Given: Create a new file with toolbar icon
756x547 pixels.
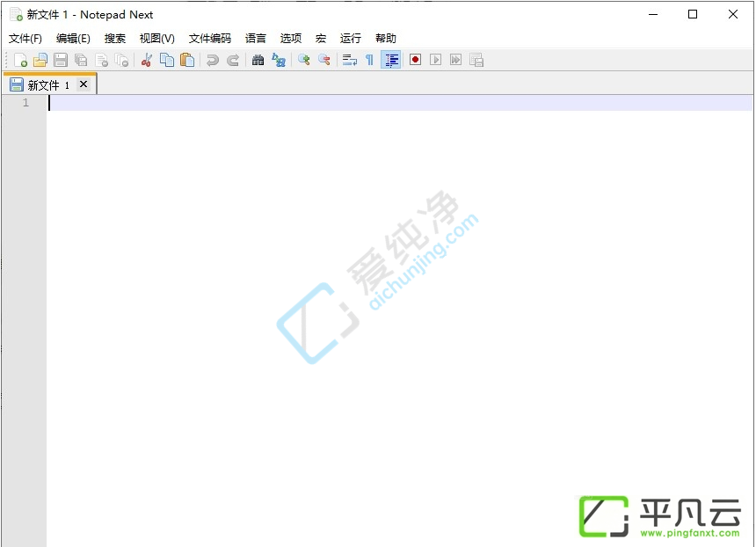Looking at the screenshot, I should (x=21, y=60).
